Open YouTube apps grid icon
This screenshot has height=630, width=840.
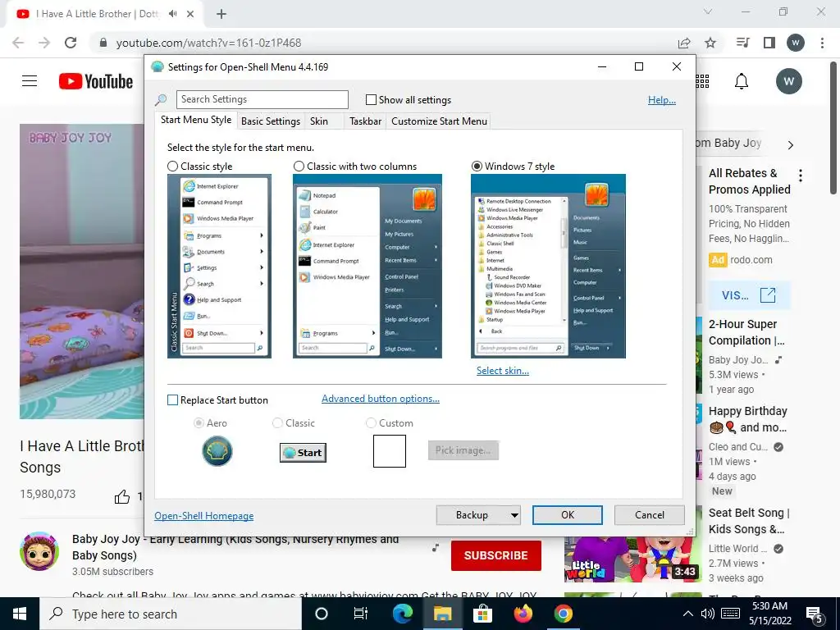tap(702, 81)
